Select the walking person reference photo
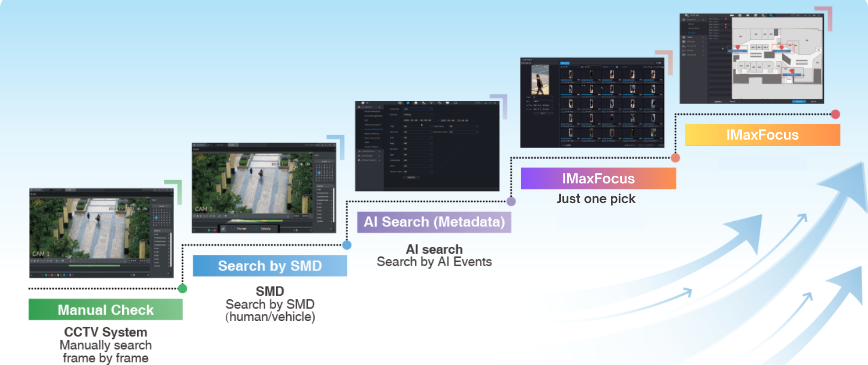The height and width of the screenshot is (365, 868). (x=540, y=79)
